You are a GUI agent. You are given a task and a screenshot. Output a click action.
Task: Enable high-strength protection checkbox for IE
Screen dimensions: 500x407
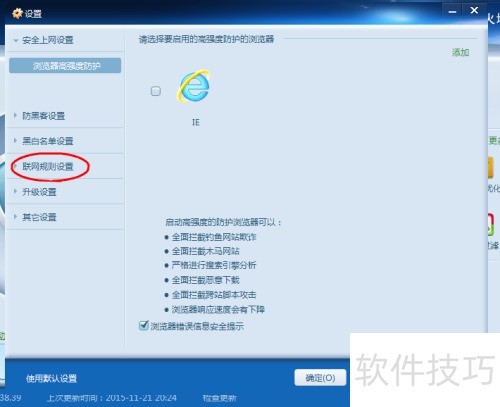(156, 91)
